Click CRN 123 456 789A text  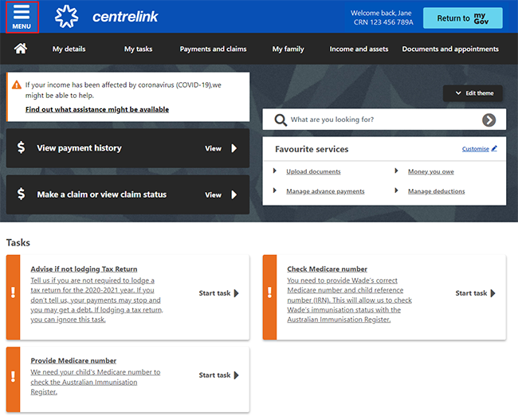383,22
